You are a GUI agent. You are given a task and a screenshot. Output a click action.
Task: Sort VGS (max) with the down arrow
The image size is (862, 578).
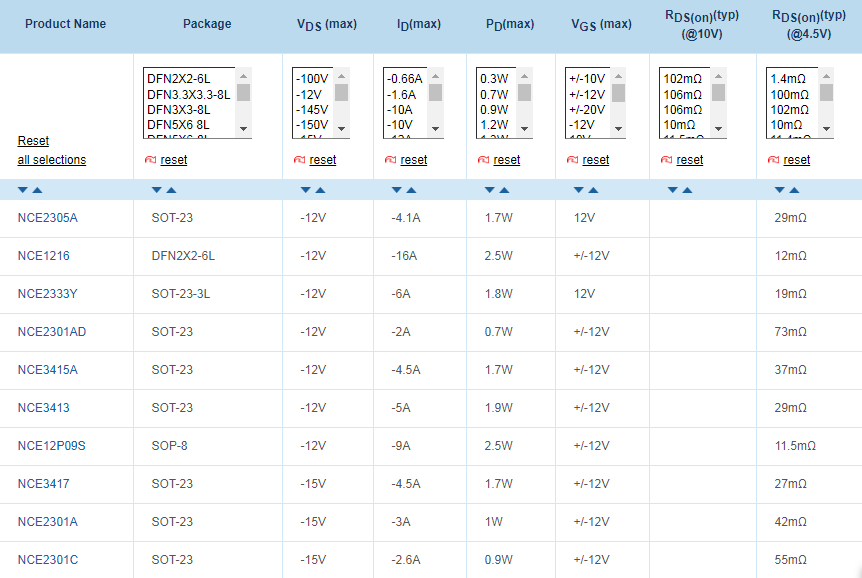point(578,190)
